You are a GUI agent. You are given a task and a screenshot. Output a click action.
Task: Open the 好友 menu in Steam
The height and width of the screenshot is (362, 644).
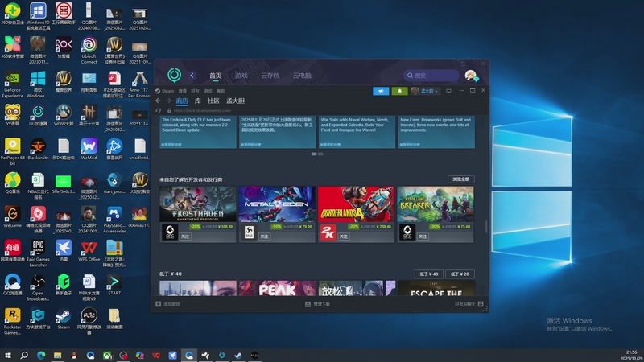pyautogui.click(x=195, y=91)
